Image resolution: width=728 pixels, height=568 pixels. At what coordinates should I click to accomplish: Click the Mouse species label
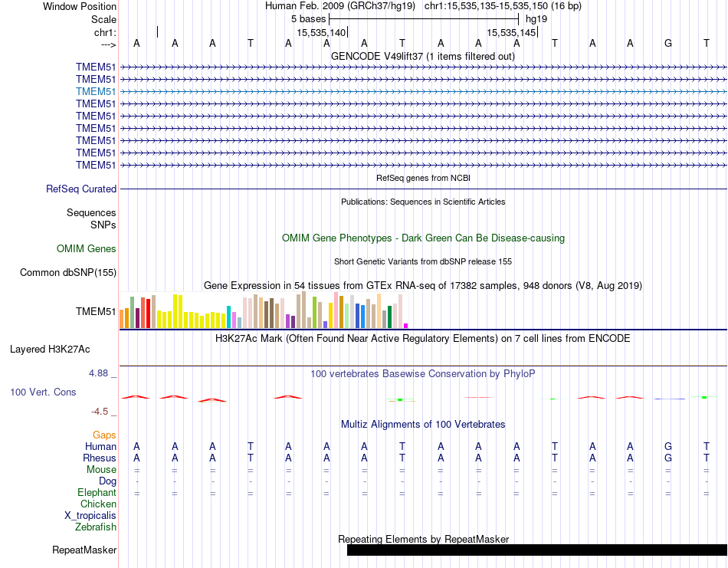point(101,470)
